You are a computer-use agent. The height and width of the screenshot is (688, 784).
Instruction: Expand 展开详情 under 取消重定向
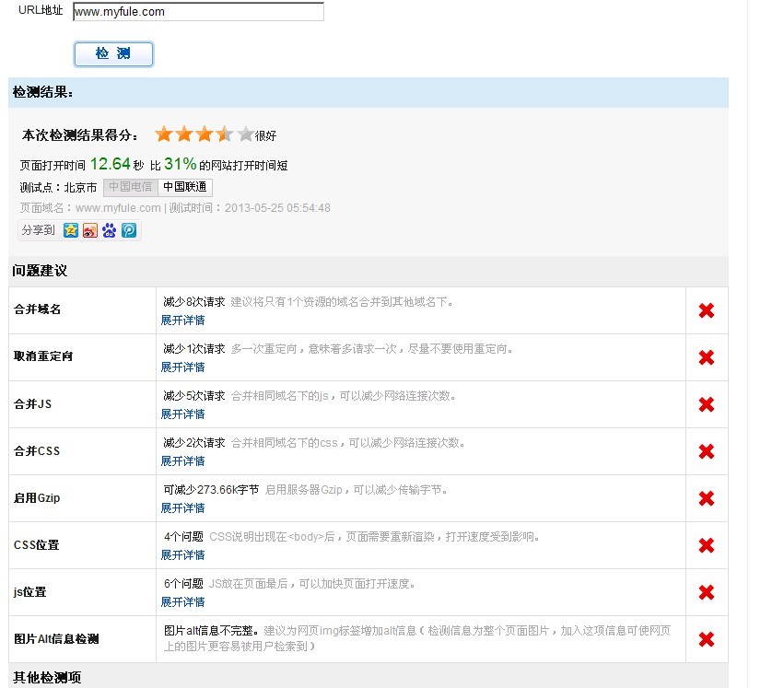[x=182, y=367]
